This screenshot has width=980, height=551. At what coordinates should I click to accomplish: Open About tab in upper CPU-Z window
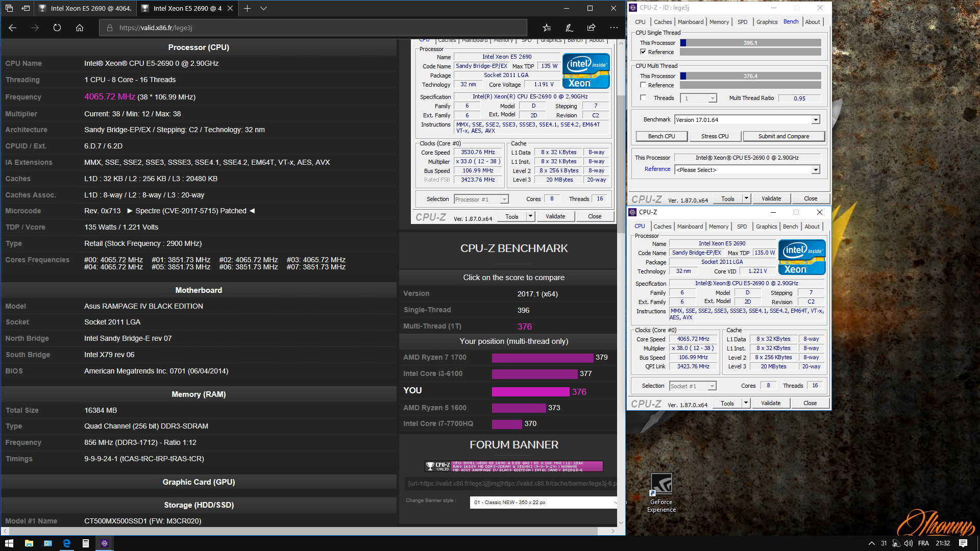tap(813, 22)
